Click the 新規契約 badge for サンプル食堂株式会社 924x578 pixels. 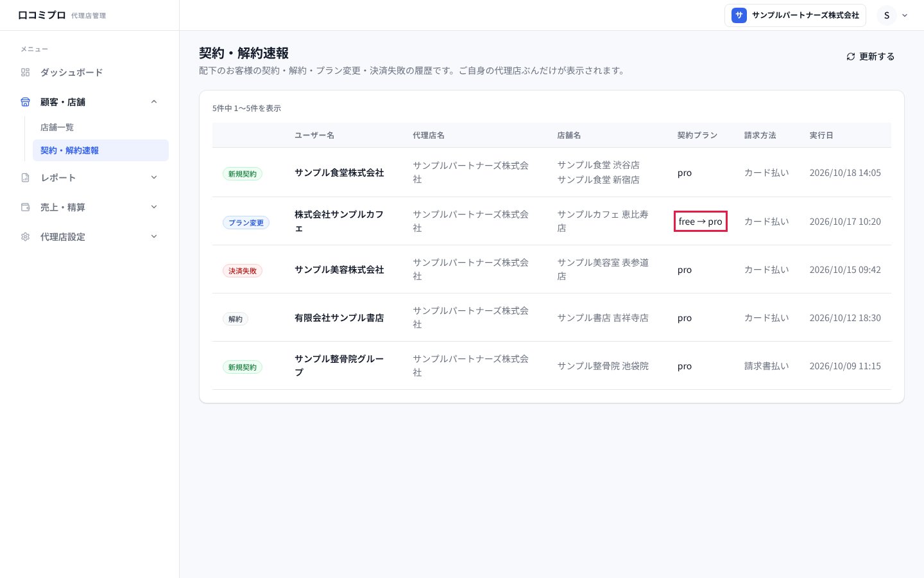243,174
